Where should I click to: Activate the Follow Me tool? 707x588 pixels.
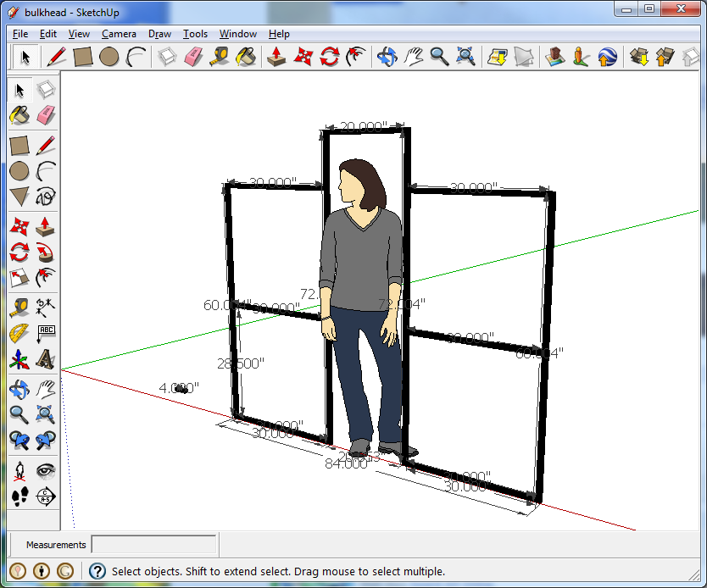click(x=46, y=252)
